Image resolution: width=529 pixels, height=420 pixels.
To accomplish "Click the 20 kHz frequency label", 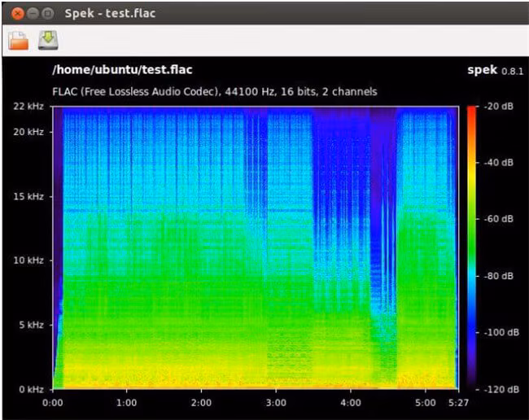I will [x=28, y=132].
